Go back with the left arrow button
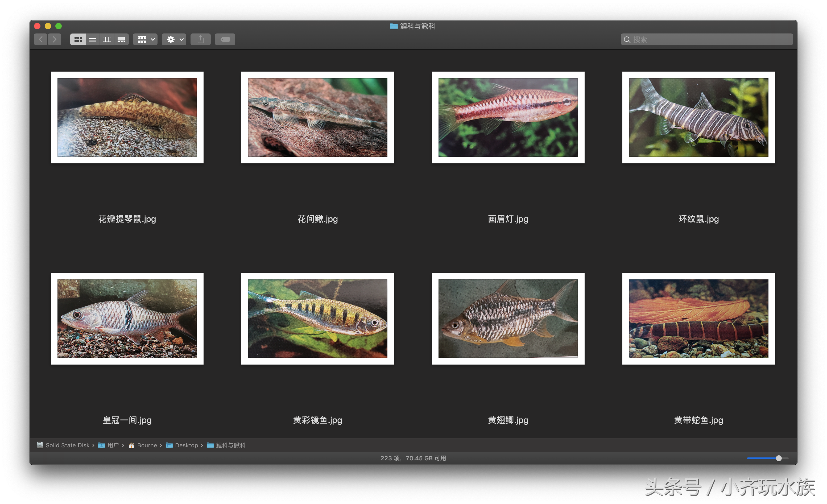 pos(41,40)
